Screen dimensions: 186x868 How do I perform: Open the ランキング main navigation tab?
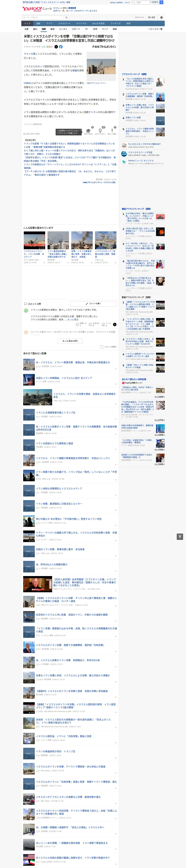pos(115,24)
